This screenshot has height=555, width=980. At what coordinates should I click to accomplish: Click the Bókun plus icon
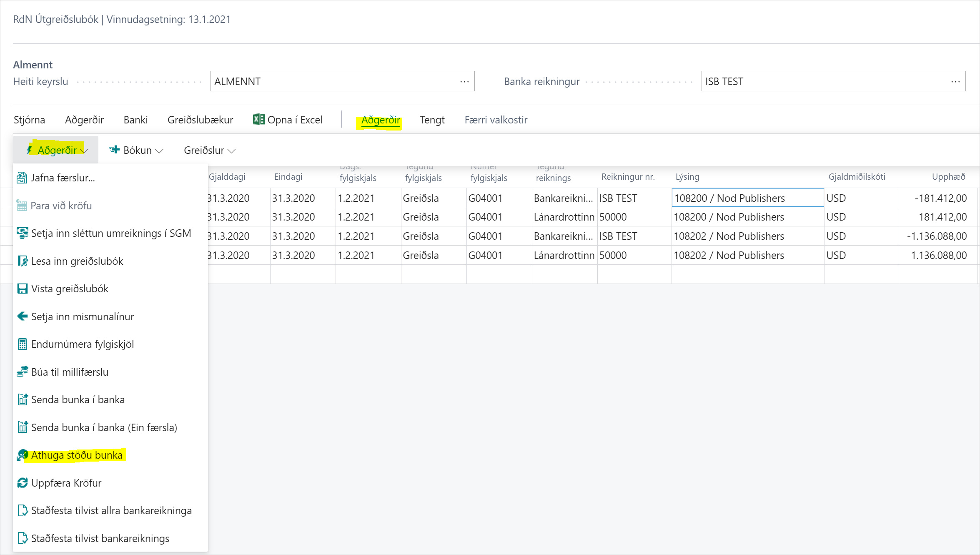coord(114,150)
